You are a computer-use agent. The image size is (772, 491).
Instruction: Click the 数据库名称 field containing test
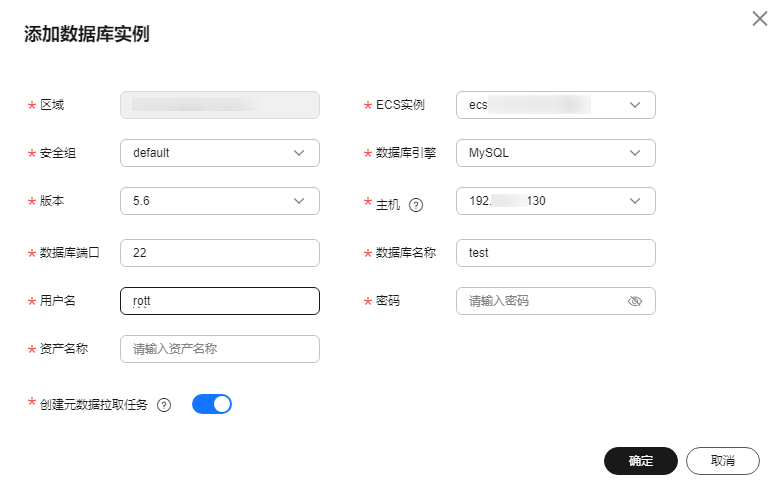[x=555, y=253]
